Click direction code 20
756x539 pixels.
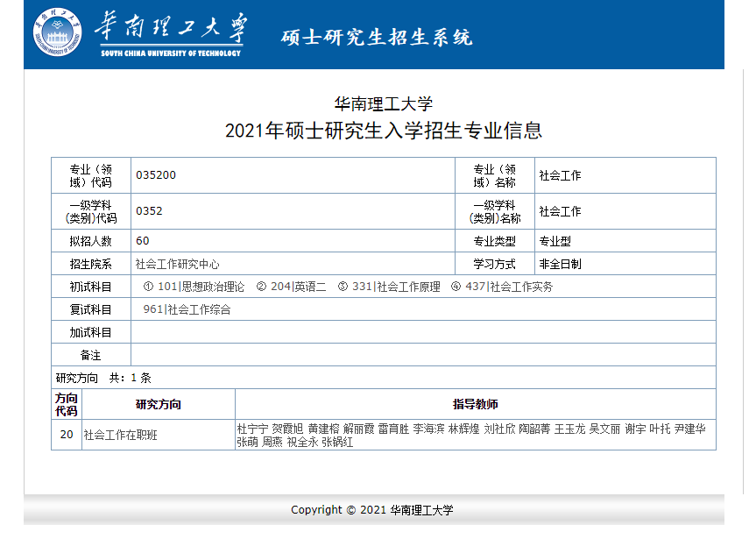(67, 435)
